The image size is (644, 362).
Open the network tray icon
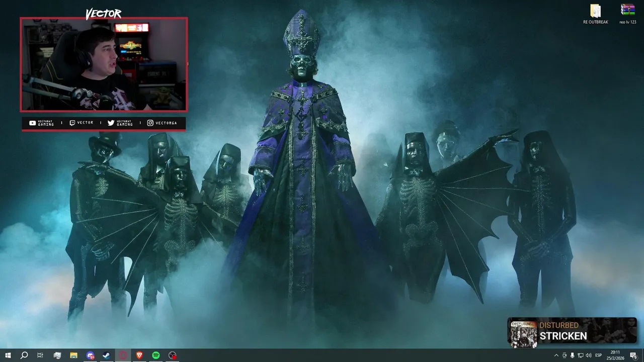point(580,355)
